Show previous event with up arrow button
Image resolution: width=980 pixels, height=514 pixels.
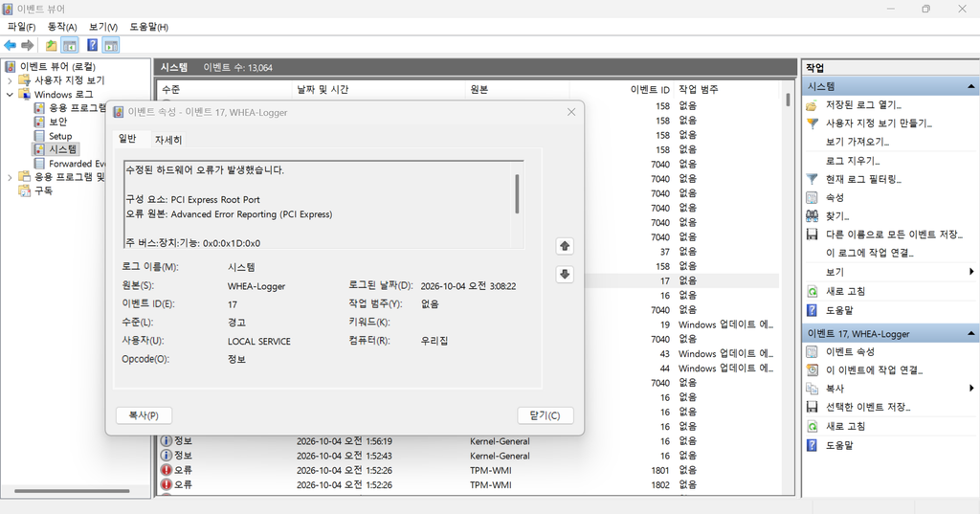(565, 246)
